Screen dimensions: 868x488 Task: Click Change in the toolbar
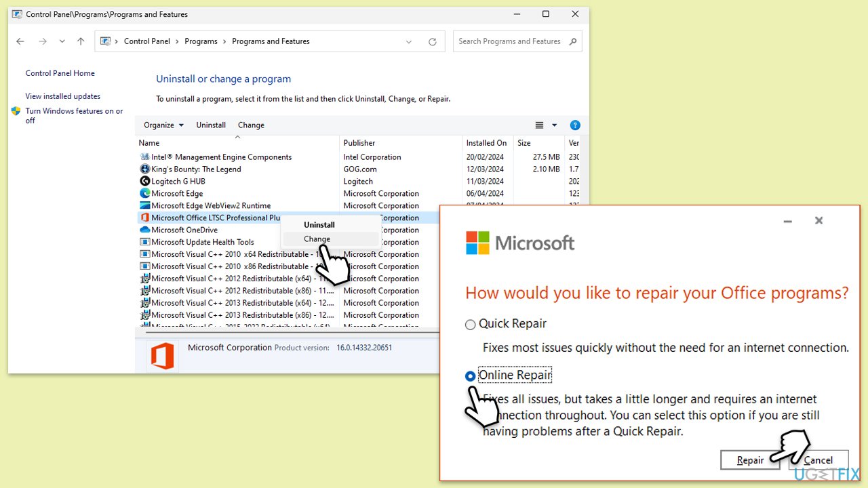click(251, 125)
